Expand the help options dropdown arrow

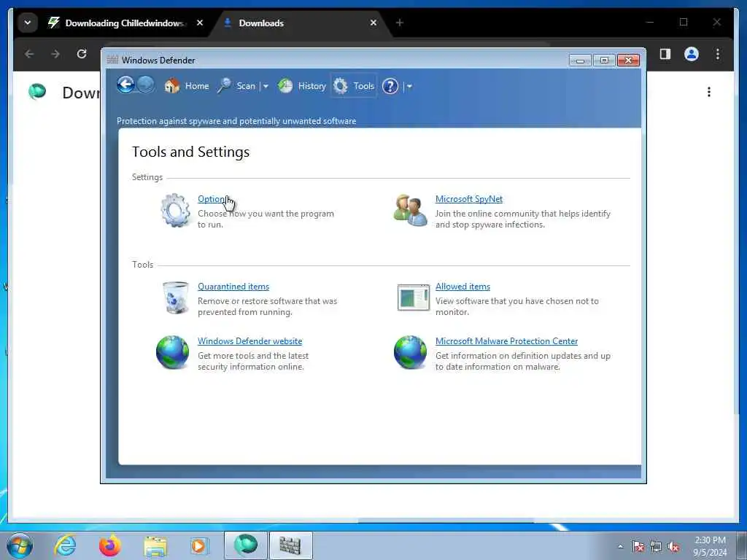pos(409,87)
